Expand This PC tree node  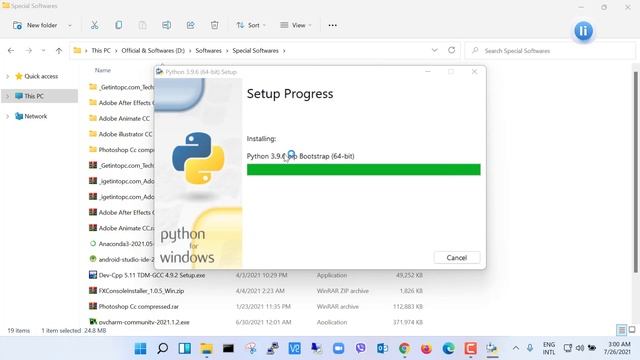click(7, 96)
